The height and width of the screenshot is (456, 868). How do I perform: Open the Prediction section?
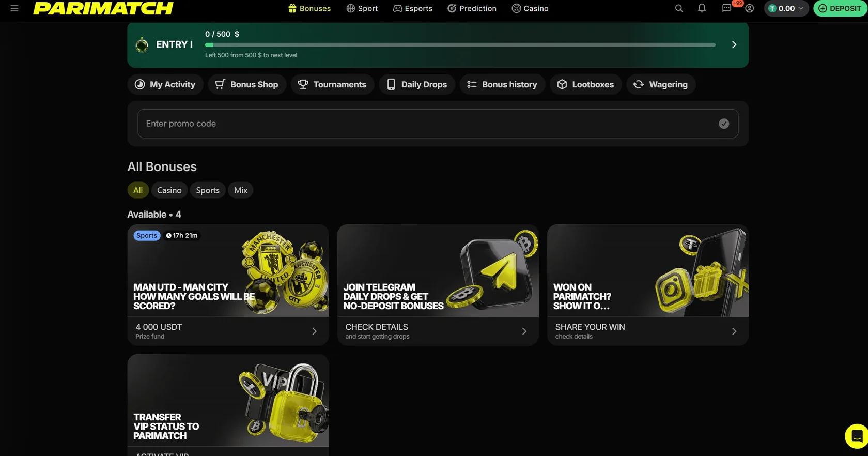pyautogui.click(x=472, y=8)
